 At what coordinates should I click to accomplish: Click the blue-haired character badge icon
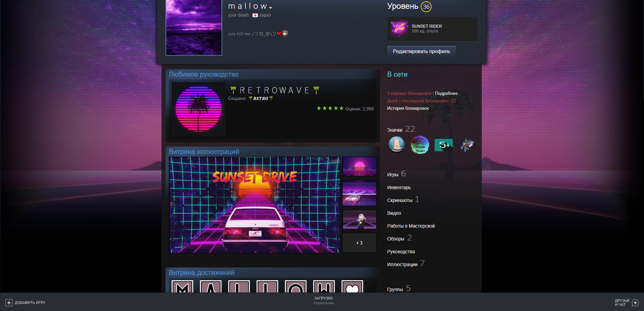pyautogui.click(x=397, y=145)
